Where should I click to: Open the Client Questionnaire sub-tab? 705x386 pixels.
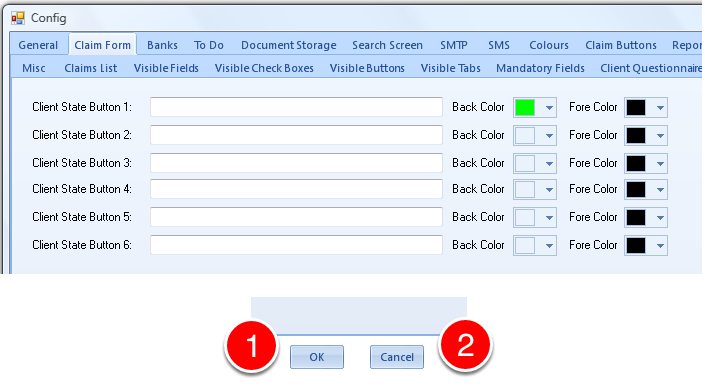coord(650,68)
